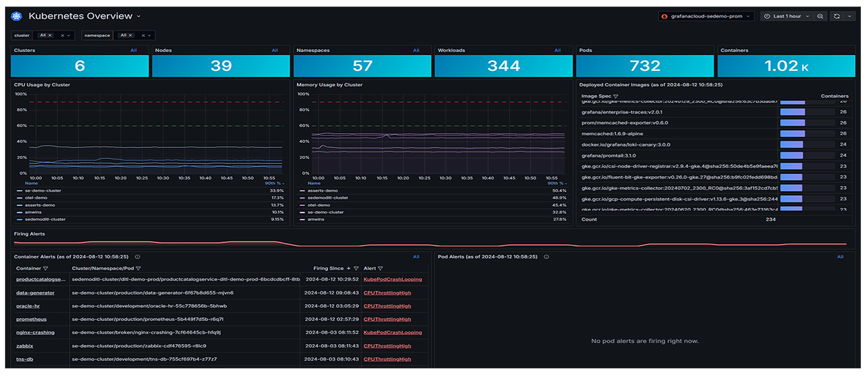Viewport: 868px width, 376px height.
Task: Toggle amwins series in CPU usage legend
Action: coord(33,213)
